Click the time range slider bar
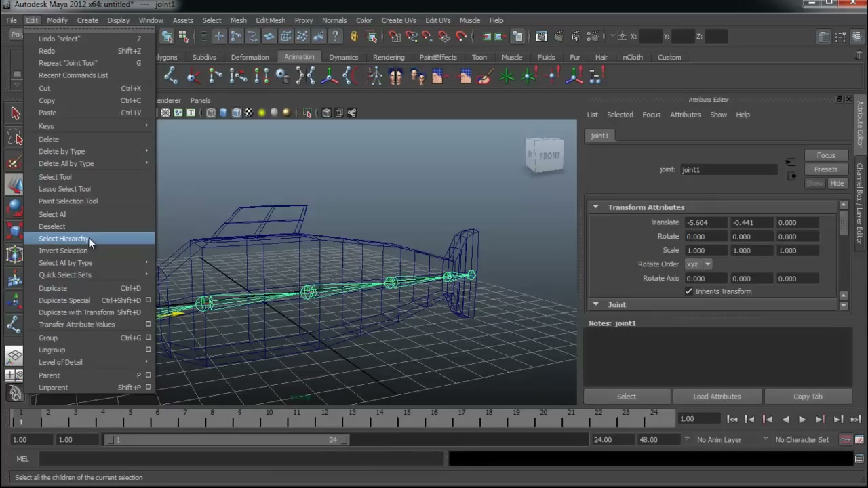The width and height of the screenshot is (868, 488). (x=226, y=440)
